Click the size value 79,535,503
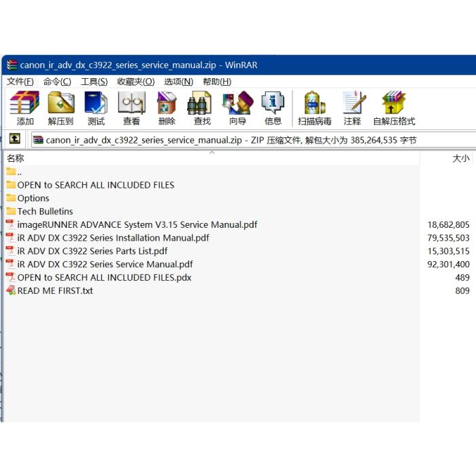Viewport: 476px width, 476px height. (x=448, y=238)
